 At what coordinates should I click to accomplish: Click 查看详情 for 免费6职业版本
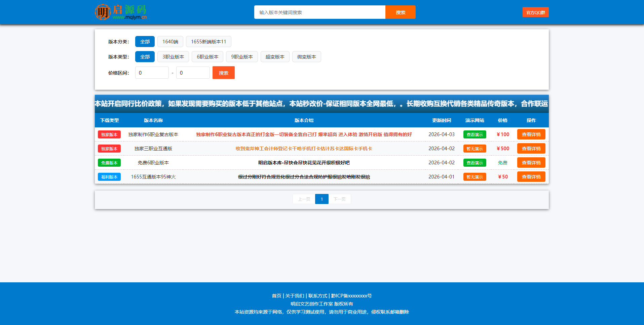[531, 162]
